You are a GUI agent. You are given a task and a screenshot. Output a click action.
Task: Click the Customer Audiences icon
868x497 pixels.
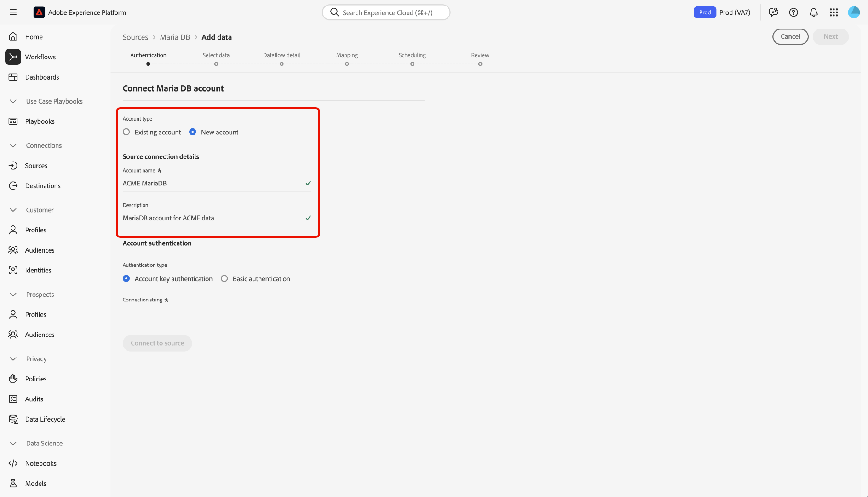13,250
